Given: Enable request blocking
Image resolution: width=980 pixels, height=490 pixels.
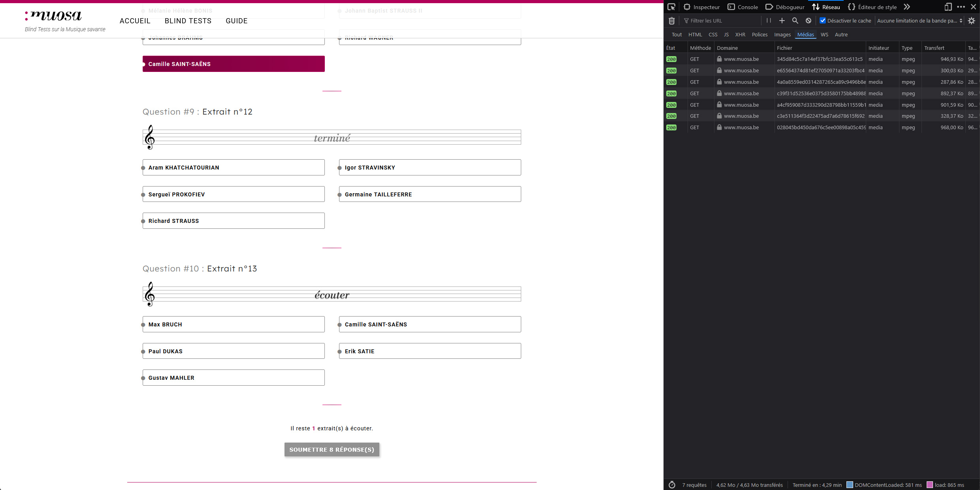Looking at the screenshot, I should point(808,21).
